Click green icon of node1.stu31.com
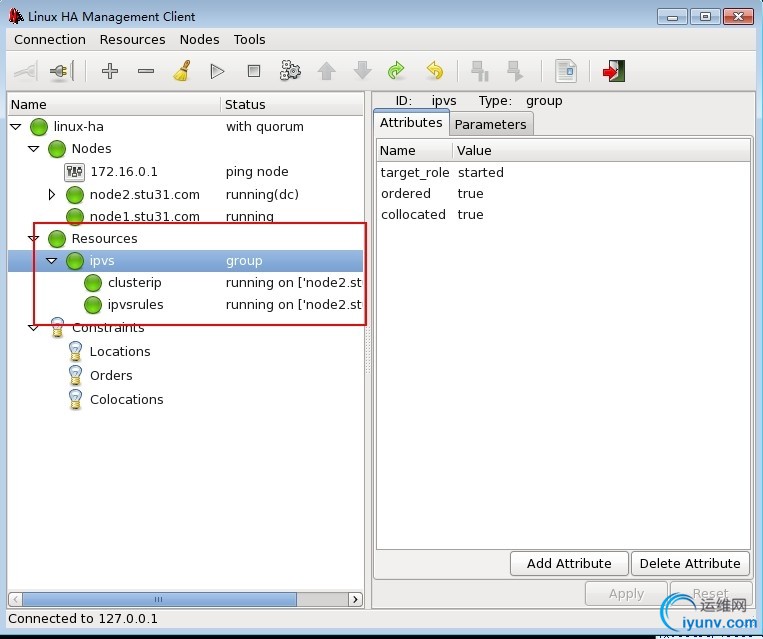 (75, 217)
